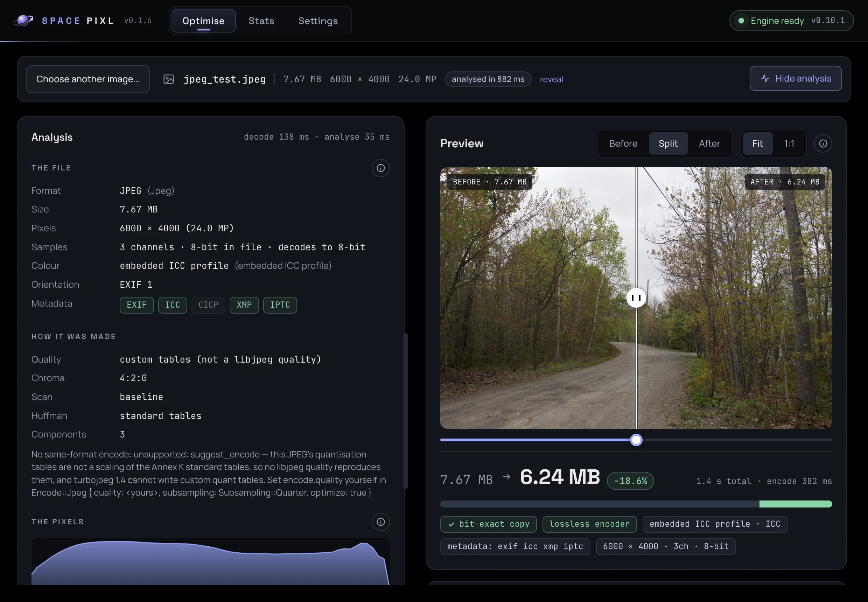Click the Hide analysis button
Image resolution: width=868 pixels, height=602 pixels.
pos(796,78)
